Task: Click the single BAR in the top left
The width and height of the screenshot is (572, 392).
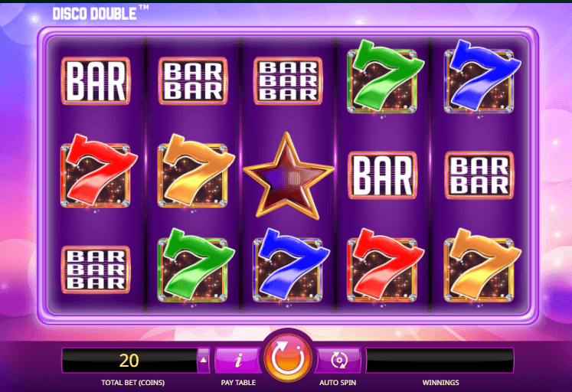Action: tap(96, 81)
